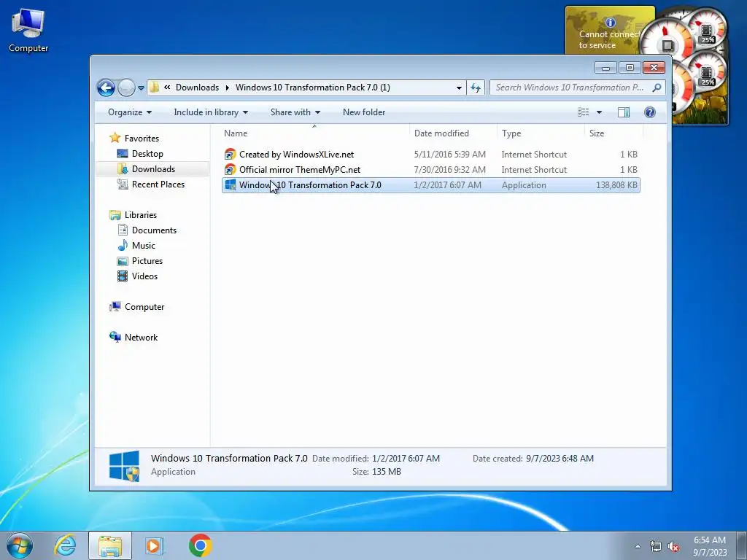Click icon of Official mirror ThemeMyPC.net
The width and height of the screenshot is (747, 560).
pyautogui.click(x=230, y=169)
